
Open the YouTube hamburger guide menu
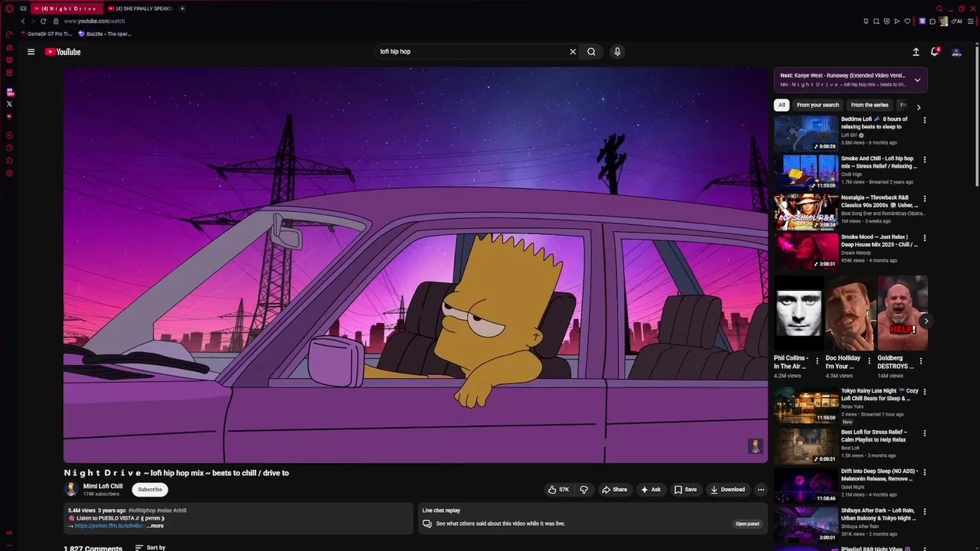pyautogui.click(x=31, y=52)
